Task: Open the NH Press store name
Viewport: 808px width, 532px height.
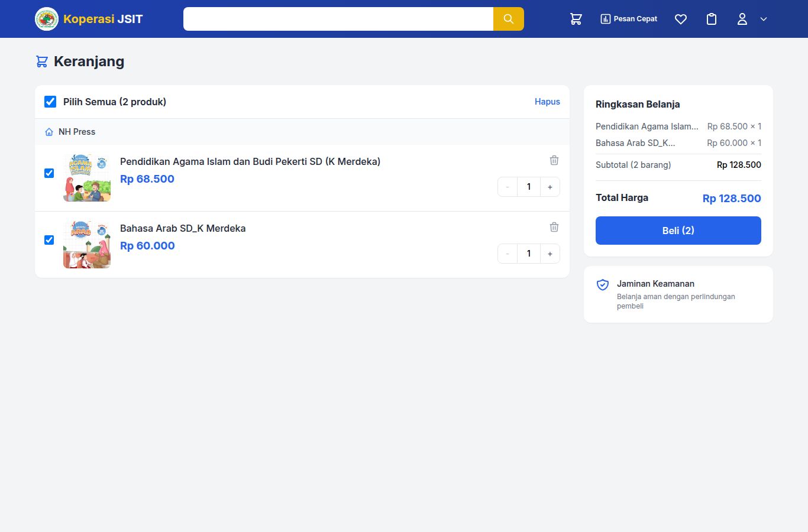Action: [x=77, y=132]
